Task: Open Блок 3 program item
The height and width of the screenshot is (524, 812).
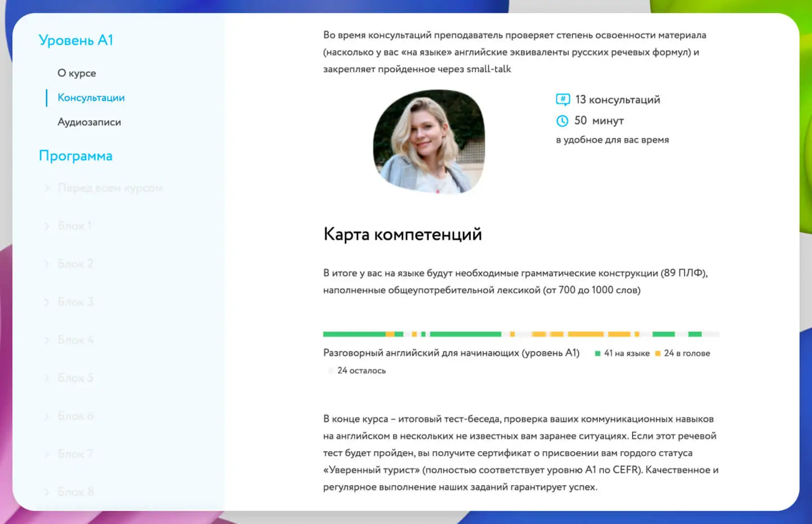Action: (75, 302)
